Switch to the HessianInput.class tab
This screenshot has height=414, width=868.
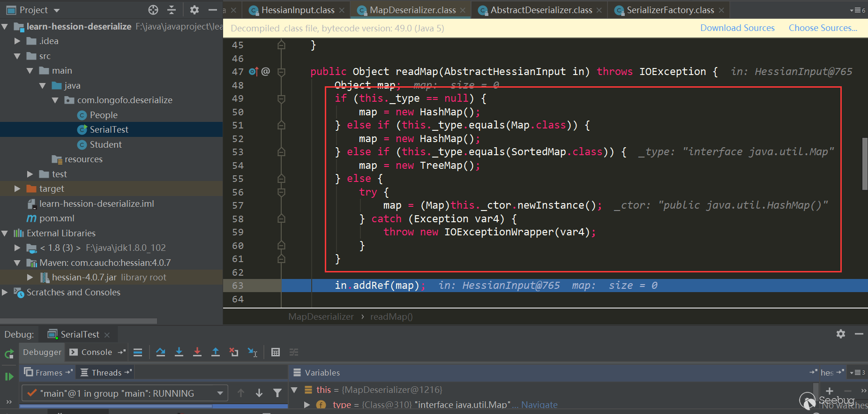(x=297, y=10)
